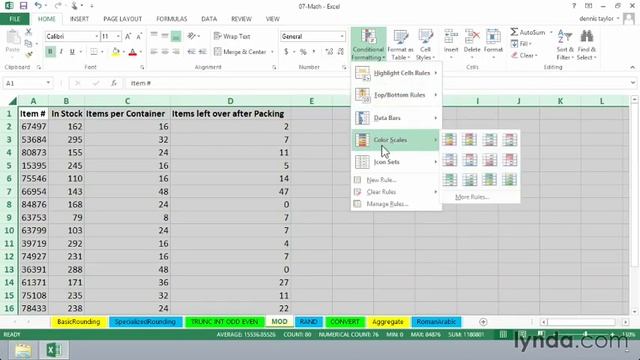The height and width of the screenshot is (360, 640).
Task: Click the Percent Style icon
Action: pos(303,52)
